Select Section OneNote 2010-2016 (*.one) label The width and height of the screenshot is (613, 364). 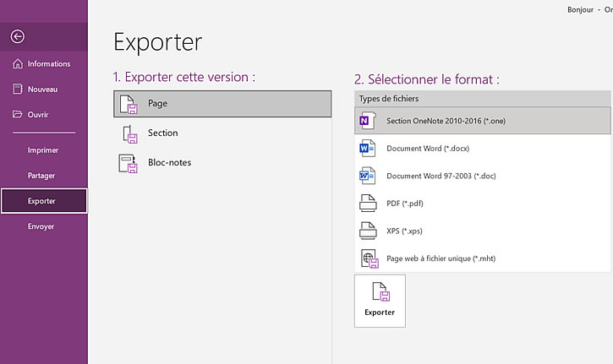tap(446, 121)
